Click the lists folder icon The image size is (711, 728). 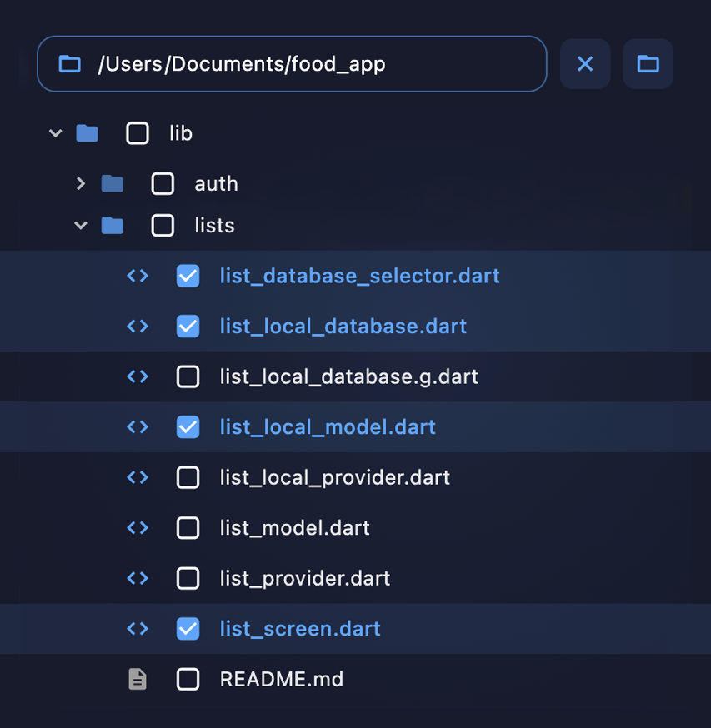coord(112,226)
